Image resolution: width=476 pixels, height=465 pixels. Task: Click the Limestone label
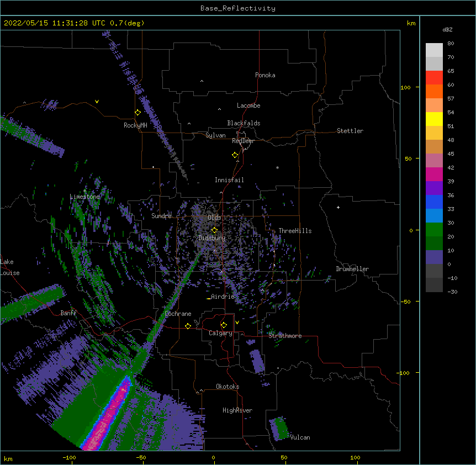pyautogui.click(x=84, y=197)
